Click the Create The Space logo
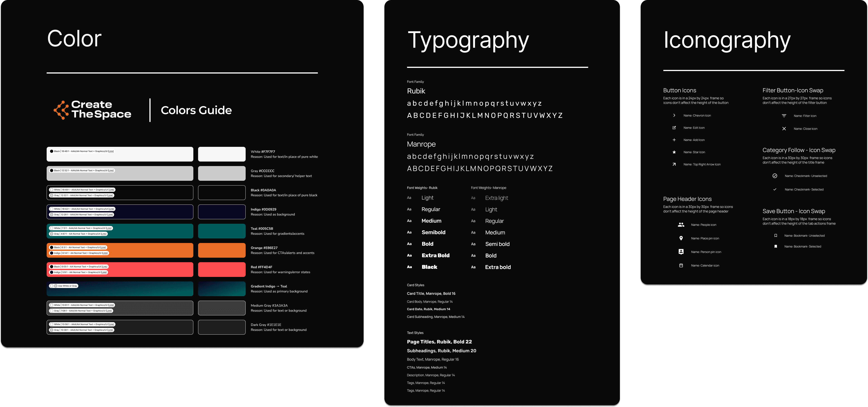The width and height of the screenshot is (868, 407). (x=92, y=110)
